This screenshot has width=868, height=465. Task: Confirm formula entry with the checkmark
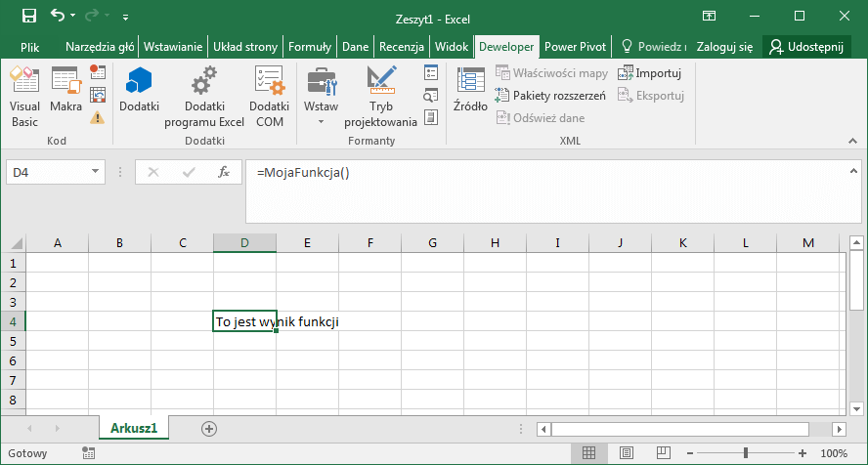[x=189, y=173]
